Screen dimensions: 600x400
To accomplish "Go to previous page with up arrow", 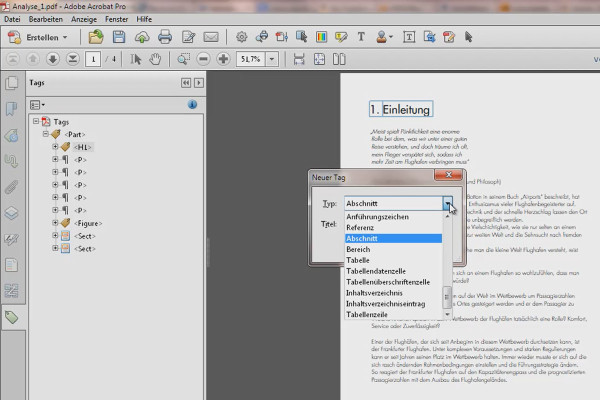I will click(x=33, y=59).
